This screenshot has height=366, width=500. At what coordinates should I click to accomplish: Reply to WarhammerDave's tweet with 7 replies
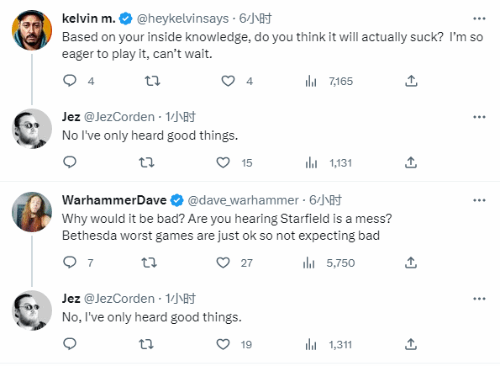point(70,263)
